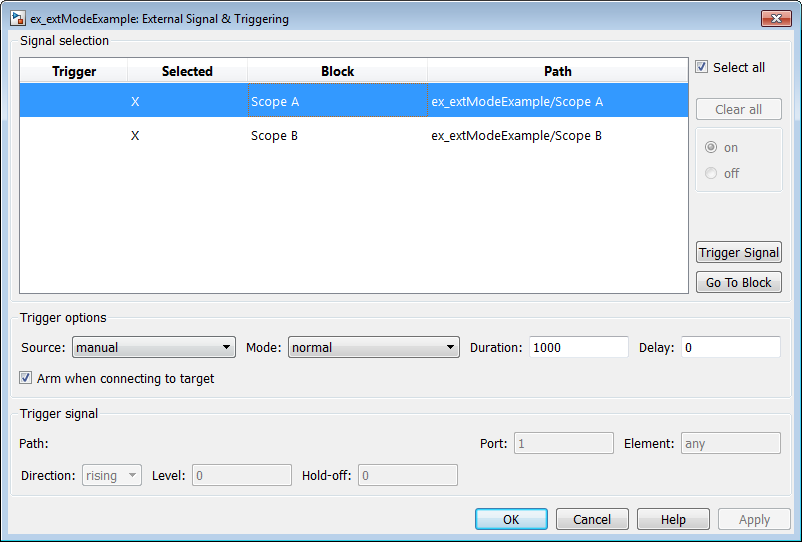The image size is (802, 542).
Task: Select the 'off' radio button
Action: pyautogui.click(x=711, y=173)
